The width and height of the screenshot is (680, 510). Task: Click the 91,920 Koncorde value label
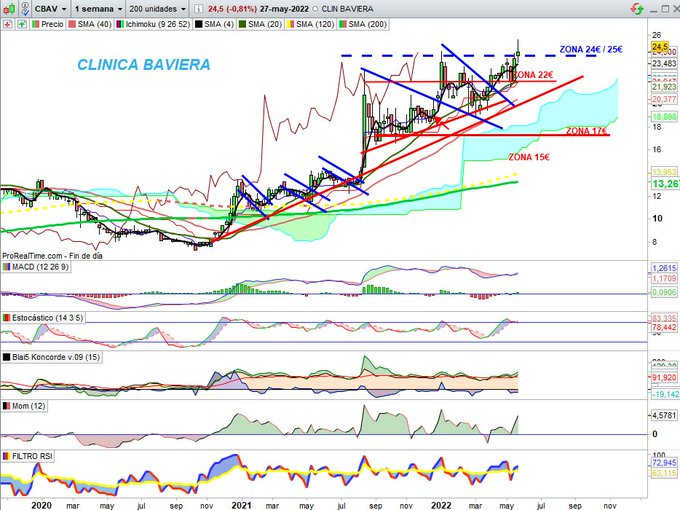pyautogui.click(x=664, y=378)
